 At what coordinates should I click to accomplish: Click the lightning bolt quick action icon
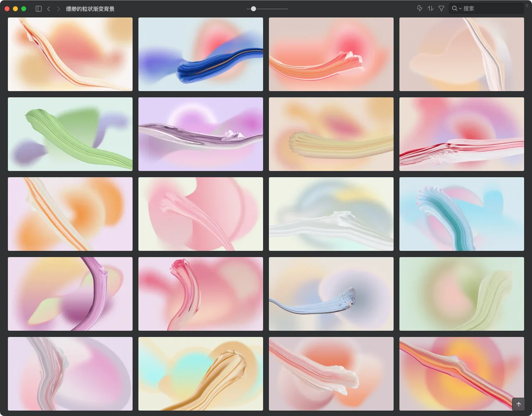[x=420, y=8]
